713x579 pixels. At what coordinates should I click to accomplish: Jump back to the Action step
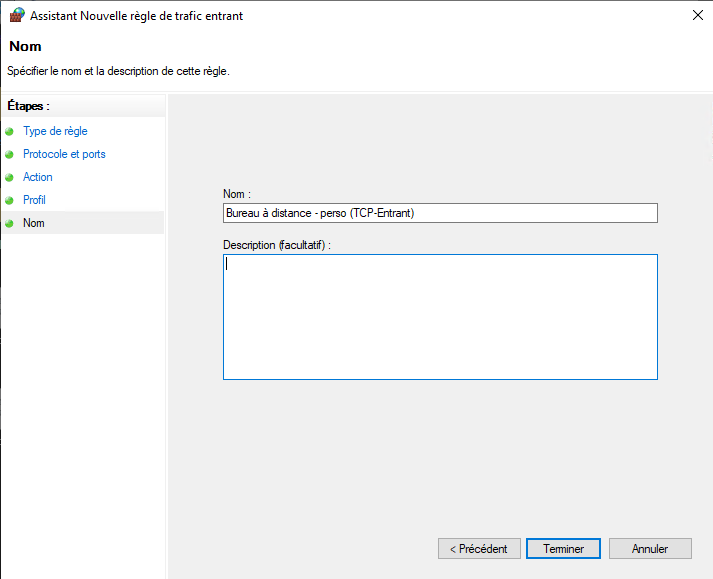38,177
